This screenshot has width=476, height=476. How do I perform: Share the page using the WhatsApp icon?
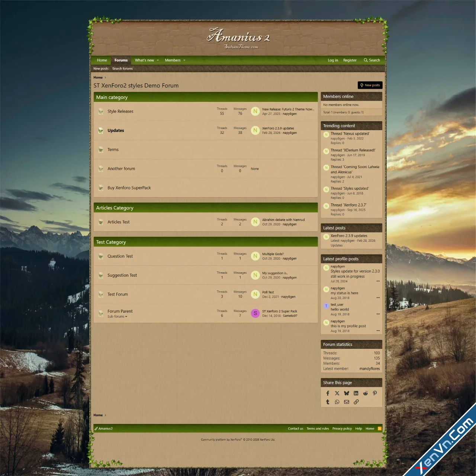(x=337, y=402)
